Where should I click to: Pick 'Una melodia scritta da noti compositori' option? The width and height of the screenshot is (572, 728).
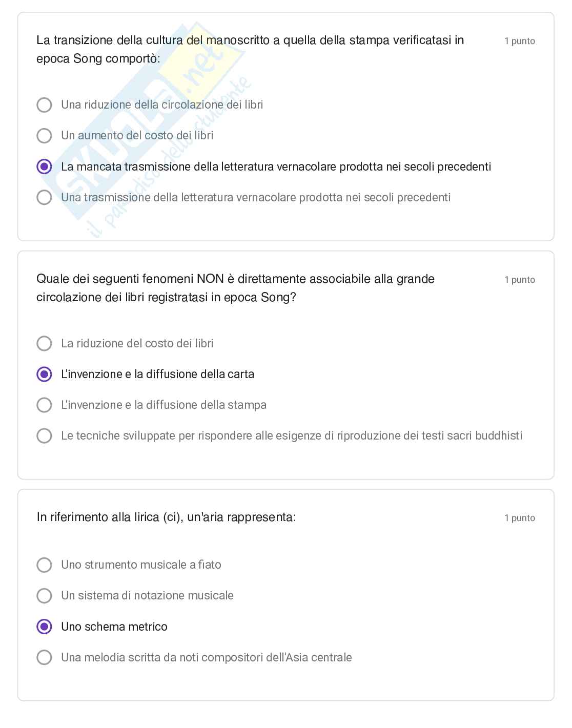coord(45,657)
